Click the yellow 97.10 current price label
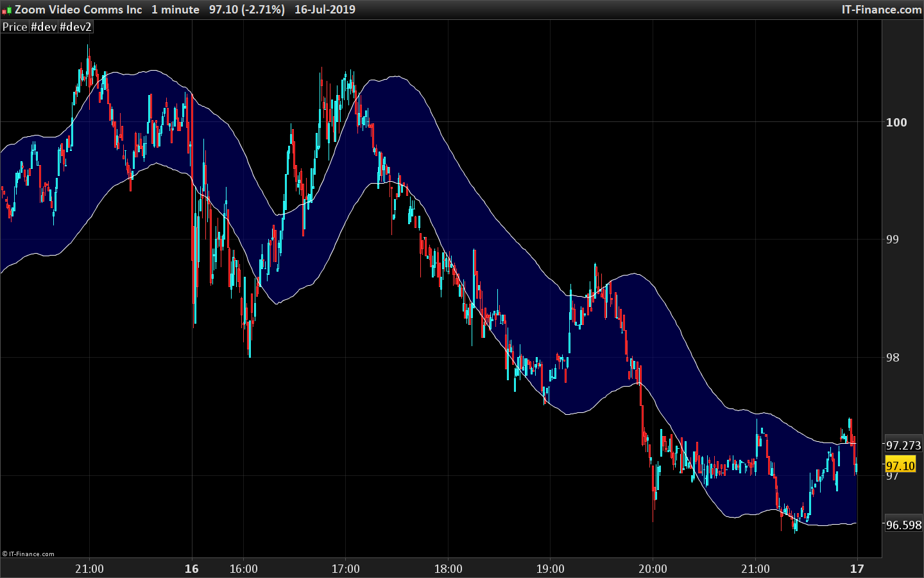 (x=900, y=466)
